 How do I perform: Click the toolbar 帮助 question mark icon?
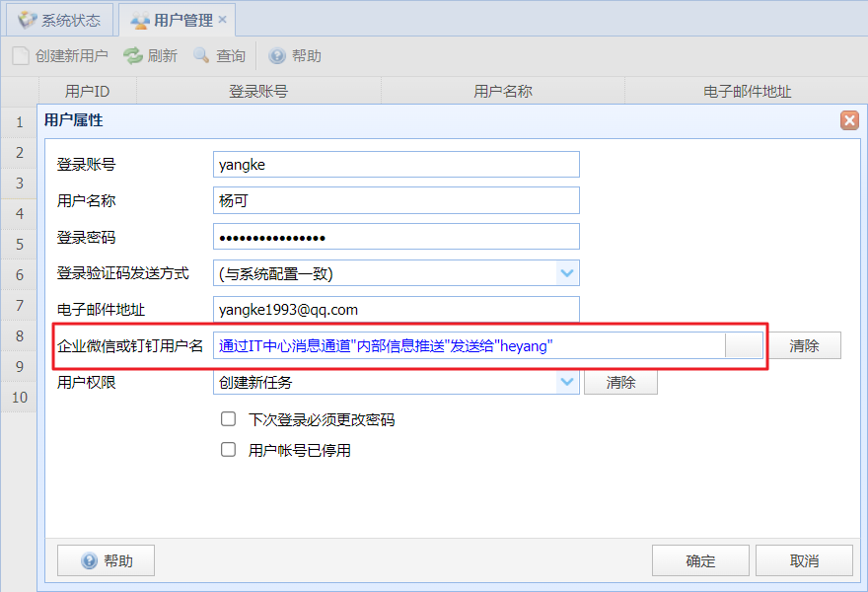pos(277,55)
